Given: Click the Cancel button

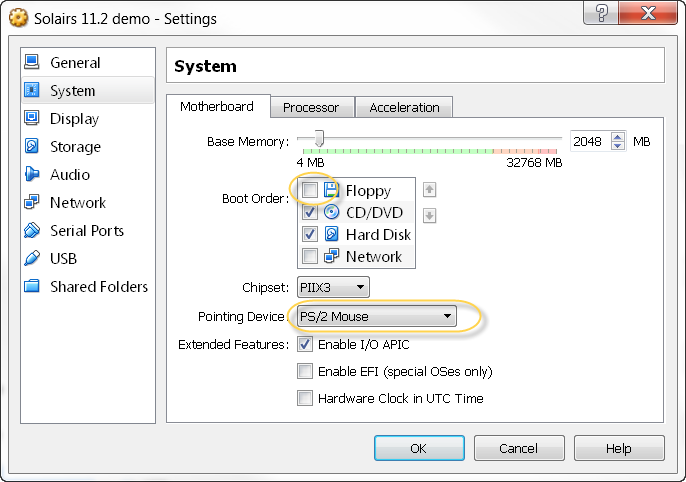Looking at the screenshot, I should coord(519,448).
